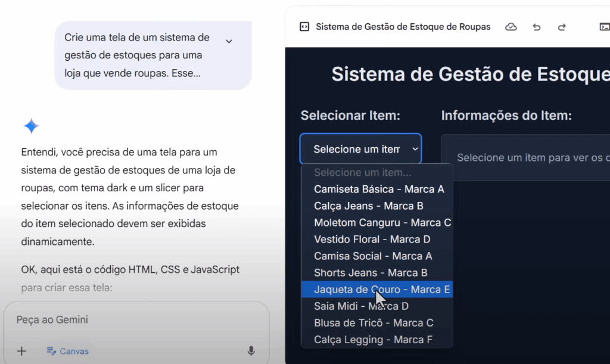
Task: Select 'Vestido Floral - Marca D'
Action: click(377, 239)
